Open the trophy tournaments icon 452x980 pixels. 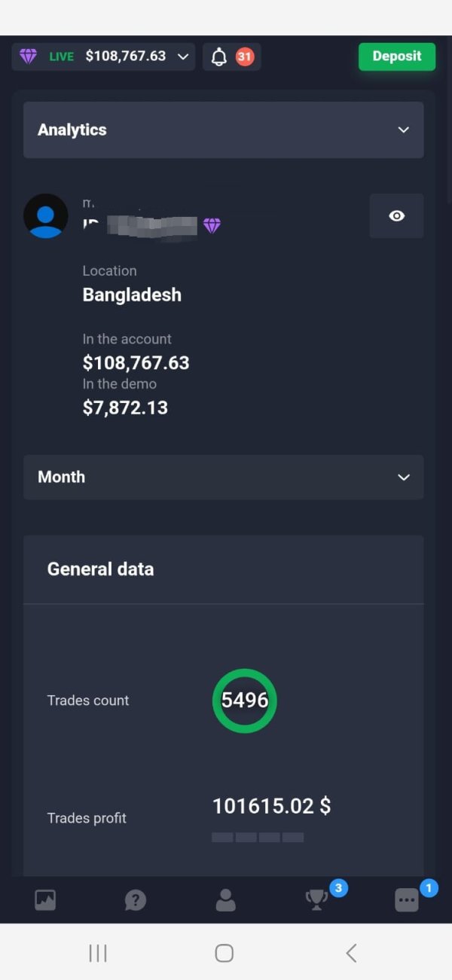pos(316,899)
